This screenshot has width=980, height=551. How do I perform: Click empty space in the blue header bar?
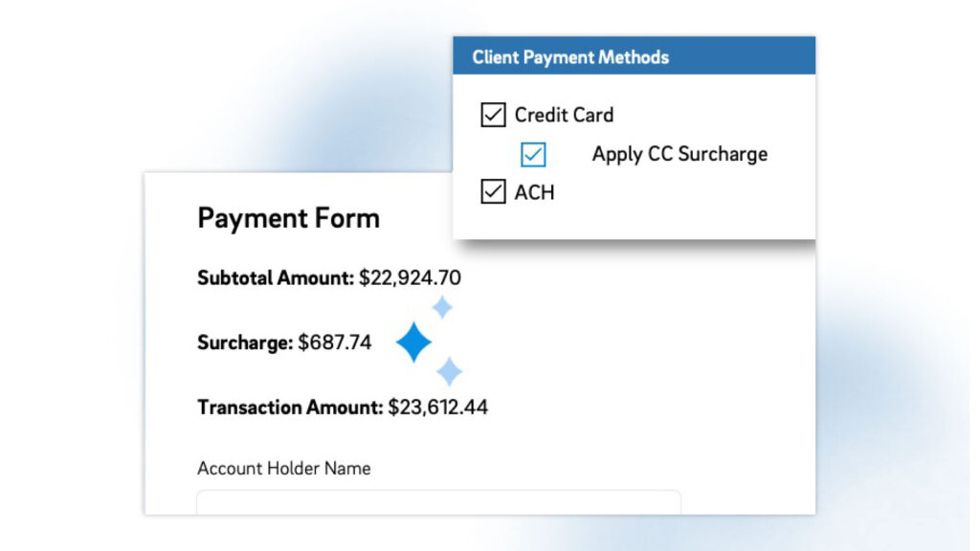[746, 56]
